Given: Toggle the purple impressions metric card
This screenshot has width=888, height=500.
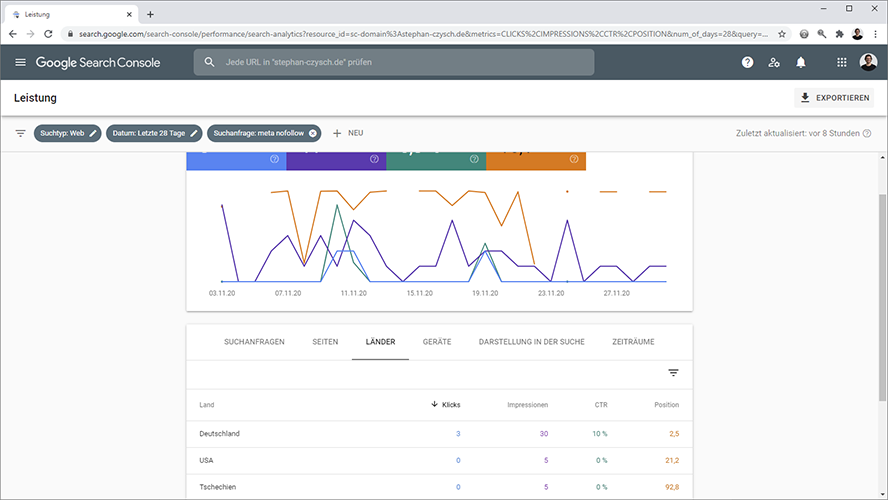Looking at the screenshot, I should coord(336,160).
